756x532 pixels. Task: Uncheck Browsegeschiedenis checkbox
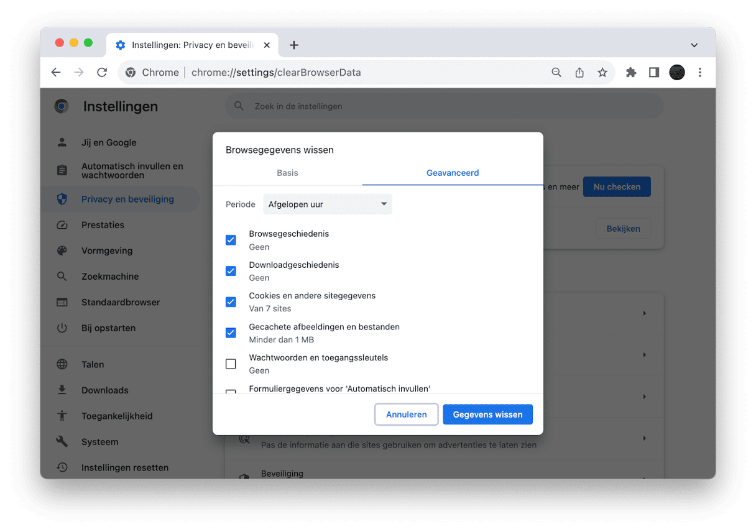231,240
